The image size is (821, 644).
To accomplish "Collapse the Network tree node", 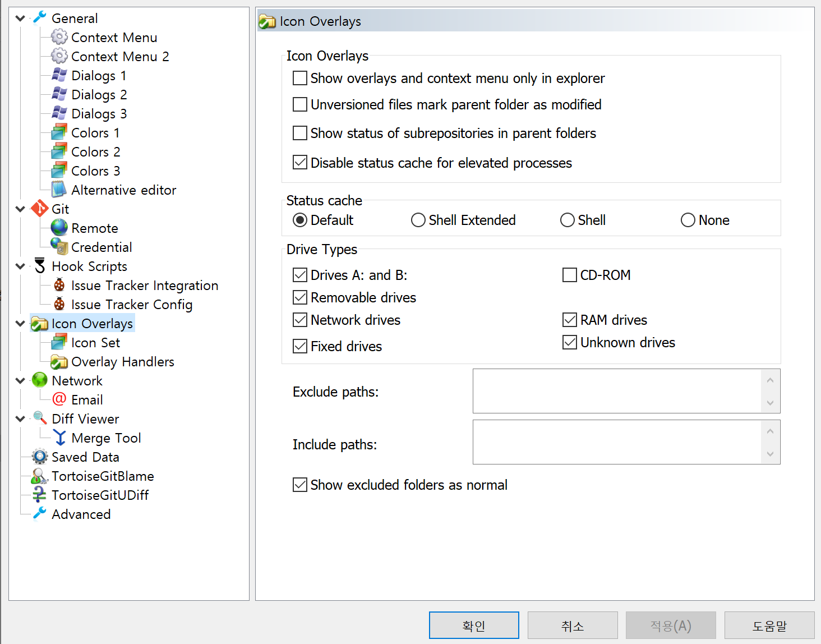I will (20, 381).
